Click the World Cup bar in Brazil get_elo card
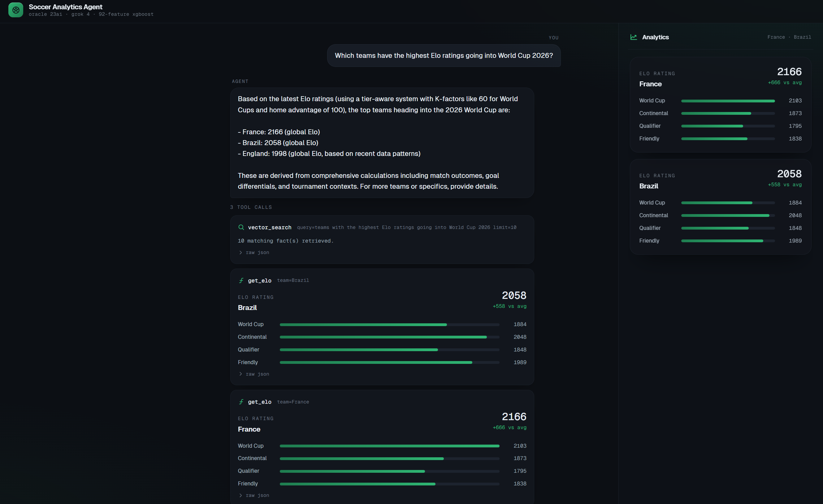 (389, 325)
